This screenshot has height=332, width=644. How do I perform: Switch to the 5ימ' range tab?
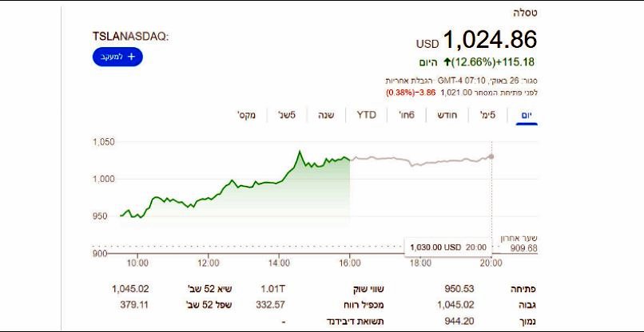click(x=487, y=115)
